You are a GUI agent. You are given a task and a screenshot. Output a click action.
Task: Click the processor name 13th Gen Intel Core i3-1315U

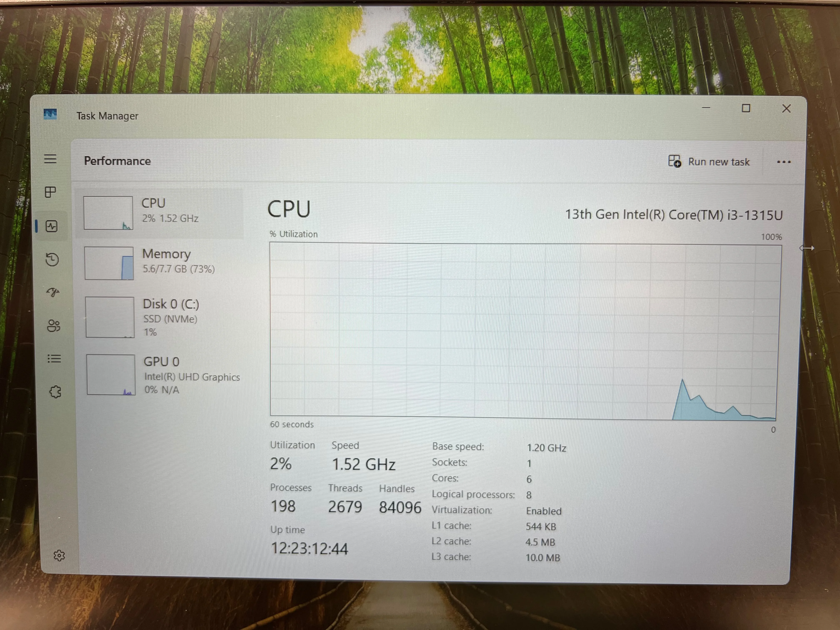674,215
